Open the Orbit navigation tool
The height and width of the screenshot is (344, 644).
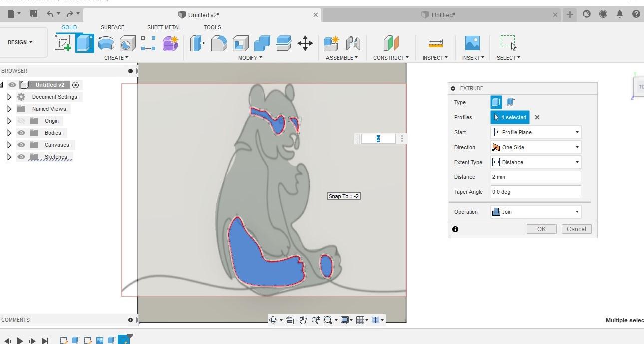273,320
